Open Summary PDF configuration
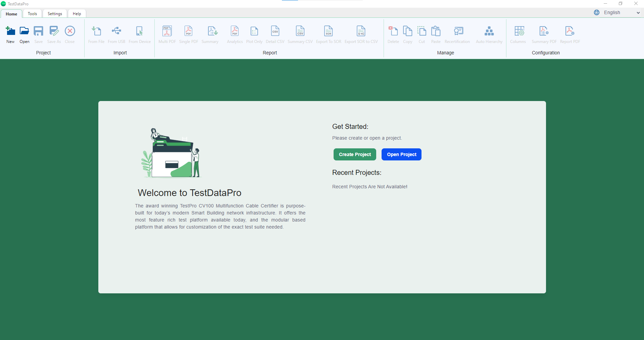Screen dimensions: 644x340 coord(544,31)
